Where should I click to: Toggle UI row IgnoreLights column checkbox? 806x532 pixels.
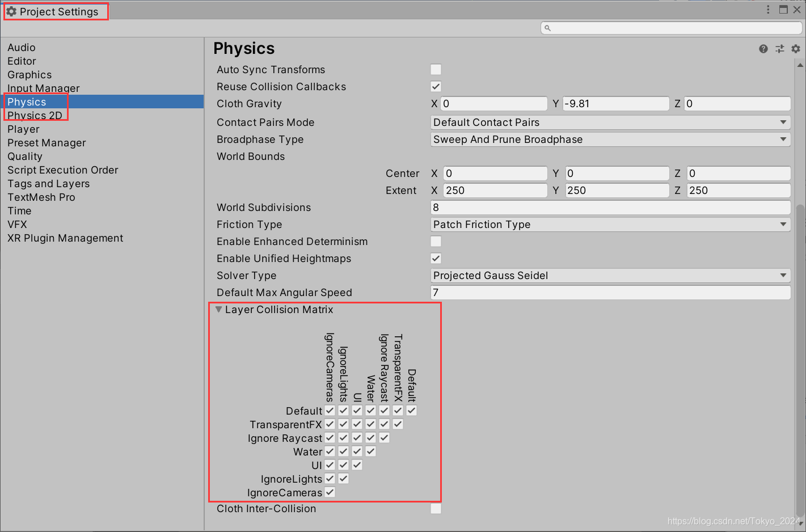tap(344, 465)
